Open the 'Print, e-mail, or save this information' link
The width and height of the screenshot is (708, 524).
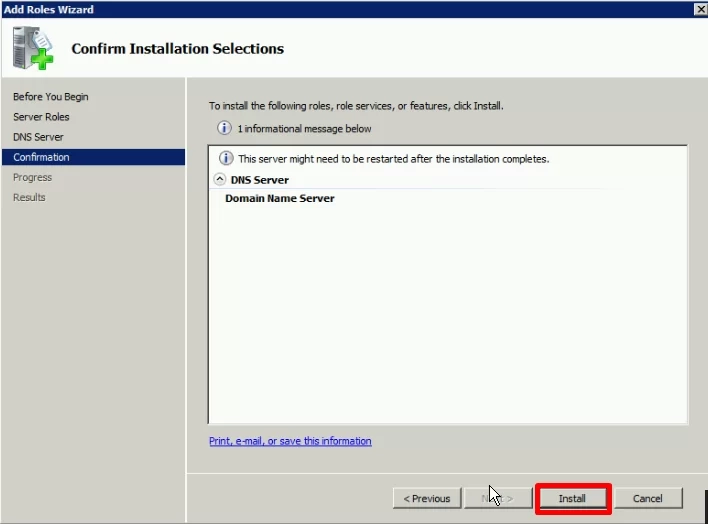[x=290, y=441]
